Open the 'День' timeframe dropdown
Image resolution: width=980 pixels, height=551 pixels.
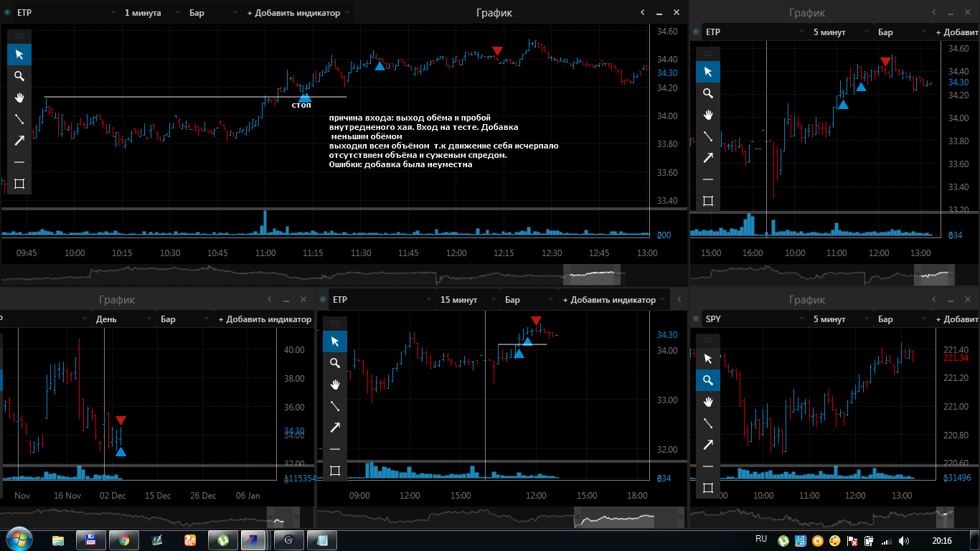click(123, 319)
